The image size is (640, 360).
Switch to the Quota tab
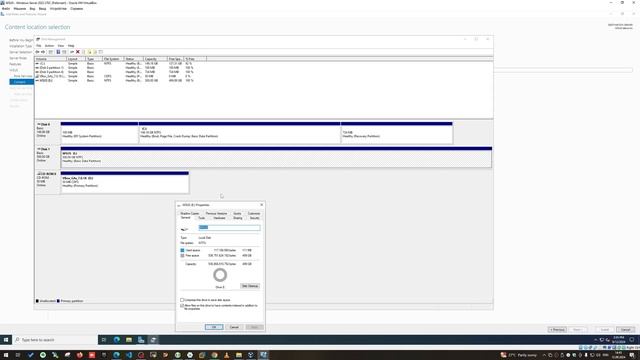(x=237, y=213)
